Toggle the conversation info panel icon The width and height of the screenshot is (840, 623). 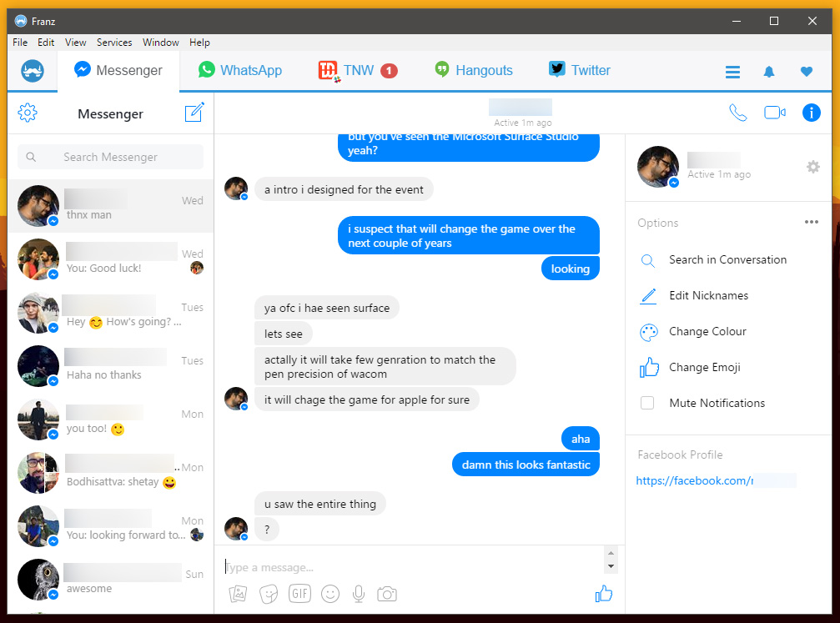tap(811, 113)
